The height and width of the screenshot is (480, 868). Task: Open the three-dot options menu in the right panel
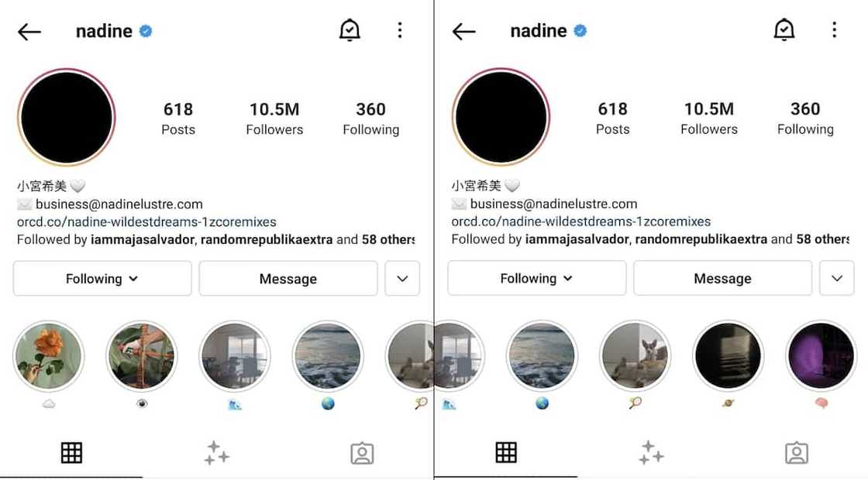[x=834, y=30]
